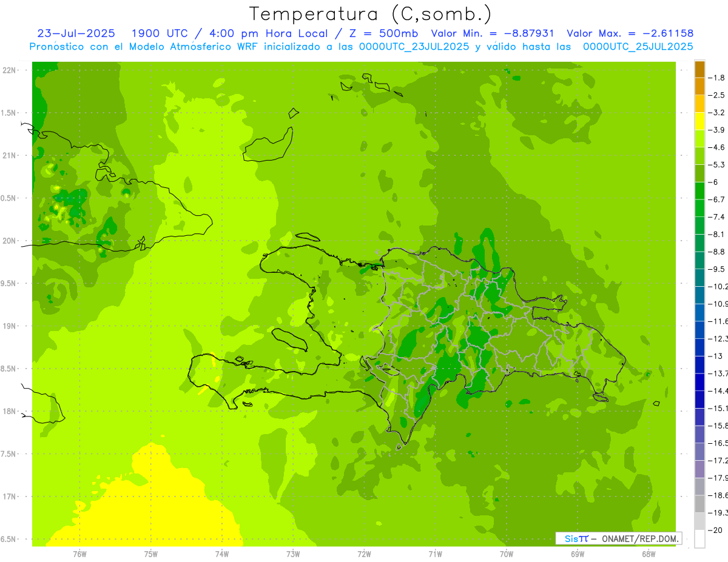Click the white swatch at legend bottom
The width and height of the screenshot is (728, 562).
[x=699, y=539]
